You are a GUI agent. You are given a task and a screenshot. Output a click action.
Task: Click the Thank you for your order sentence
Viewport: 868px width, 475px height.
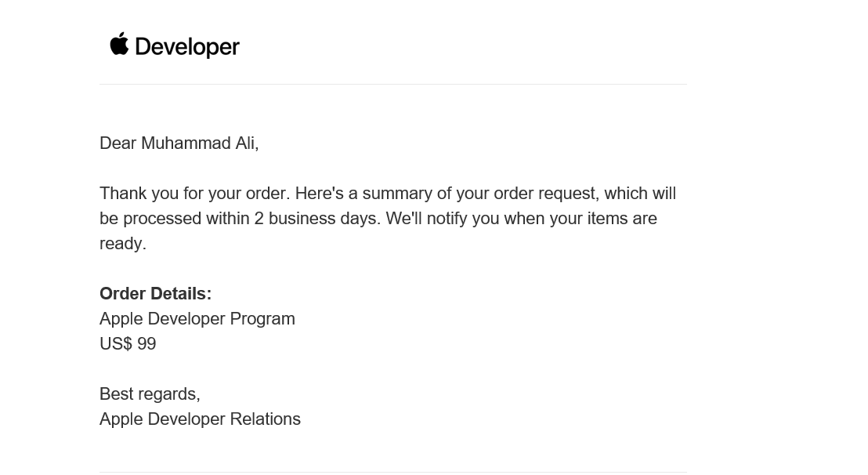[x=195, y=193]
